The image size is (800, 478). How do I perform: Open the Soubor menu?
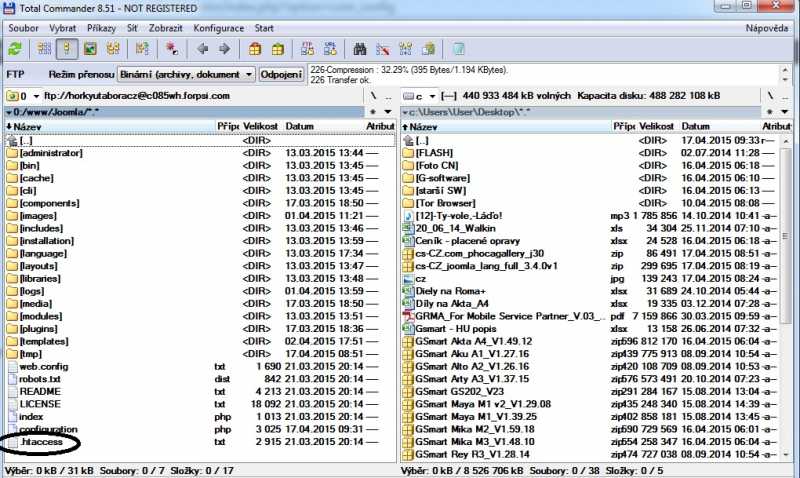[x=22, y=28]
